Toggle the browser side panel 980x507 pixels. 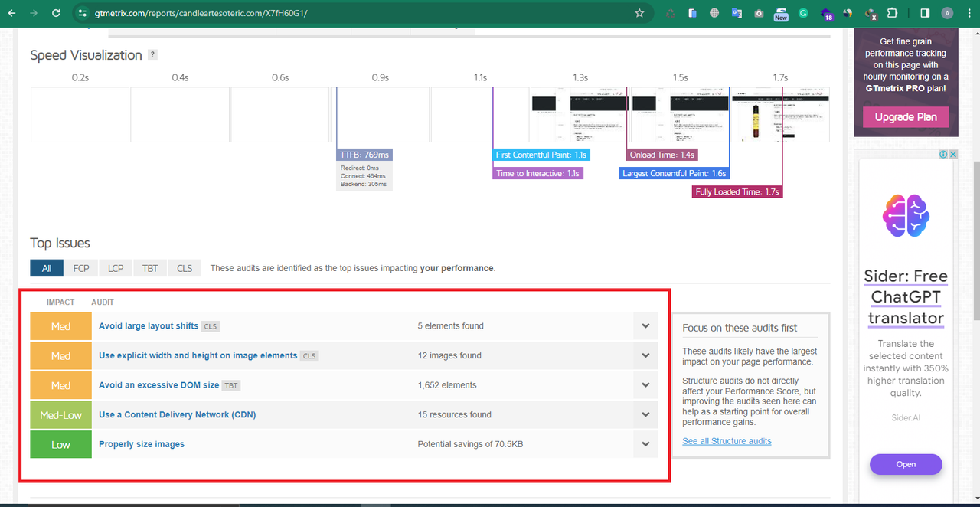[925, 13]
